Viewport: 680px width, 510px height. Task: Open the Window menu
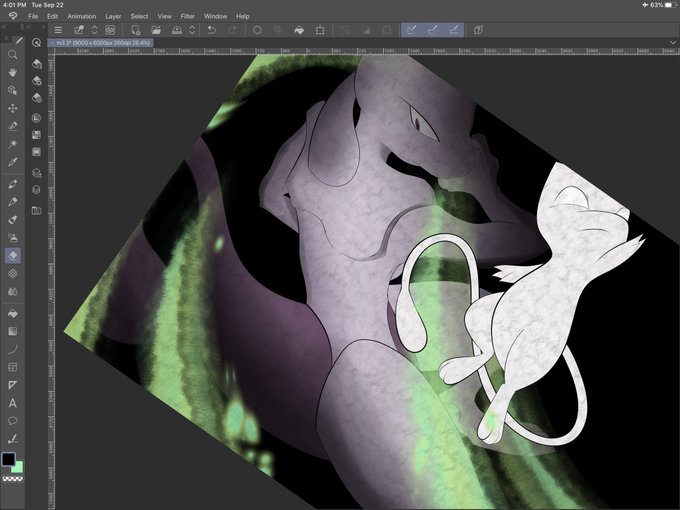[x=216, y=16]
